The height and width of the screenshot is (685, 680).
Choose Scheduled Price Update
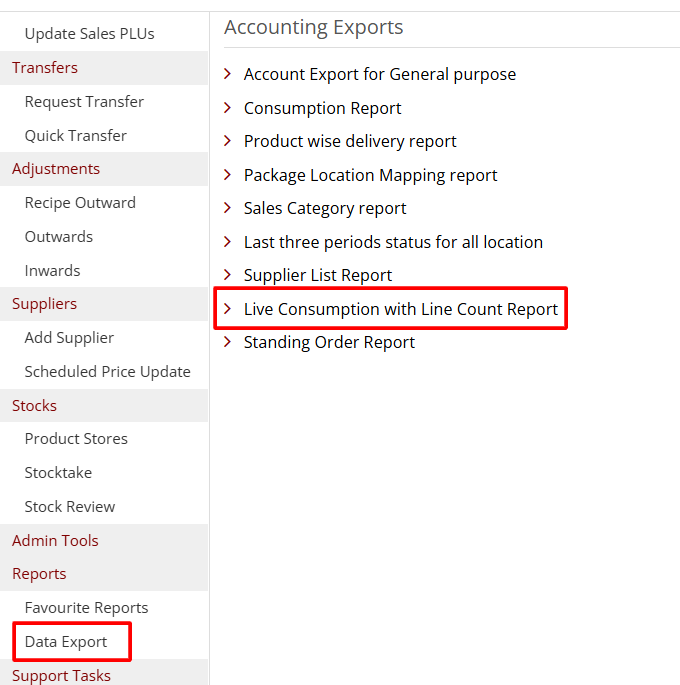tap(107, 372)
